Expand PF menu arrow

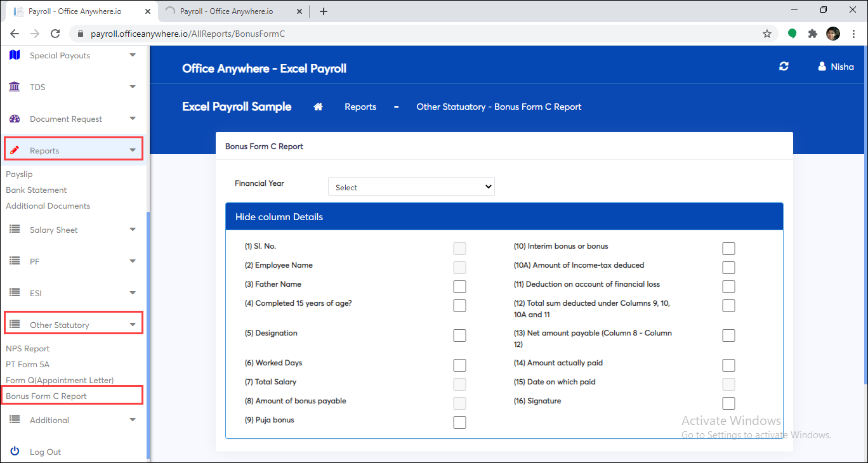(133, 261)
